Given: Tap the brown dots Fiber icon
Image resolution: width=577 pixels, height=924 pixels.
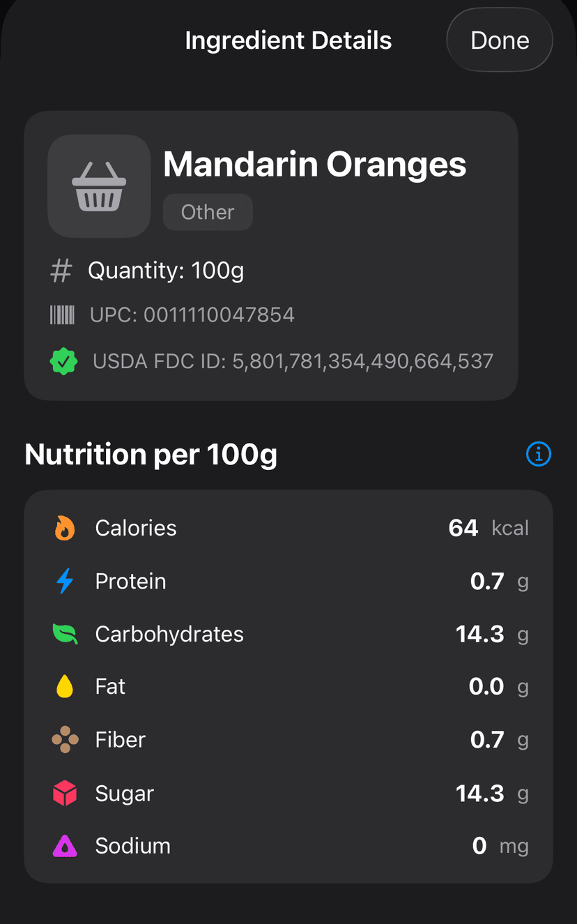Looking at the screenshot, I should tap(65, 740).
